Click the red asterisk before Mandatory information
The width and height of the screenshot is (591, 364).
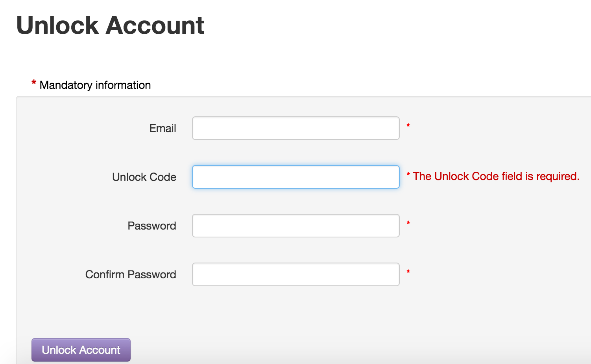(x=34, y=83)
